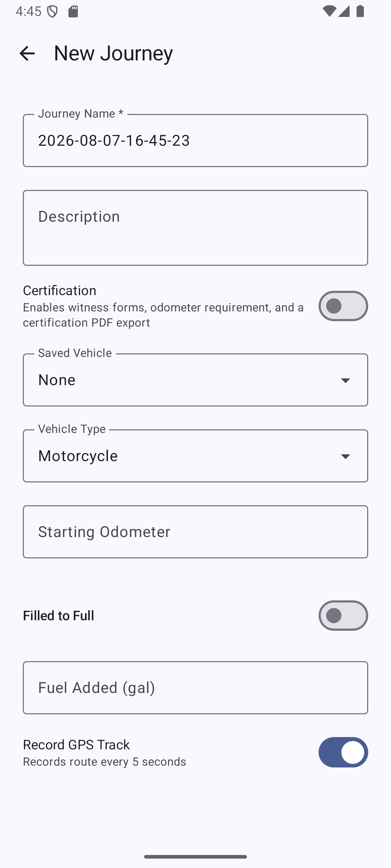This screenshot has width=391, height=868.
Task: Tap the back arrow icon
Action: 27,53
